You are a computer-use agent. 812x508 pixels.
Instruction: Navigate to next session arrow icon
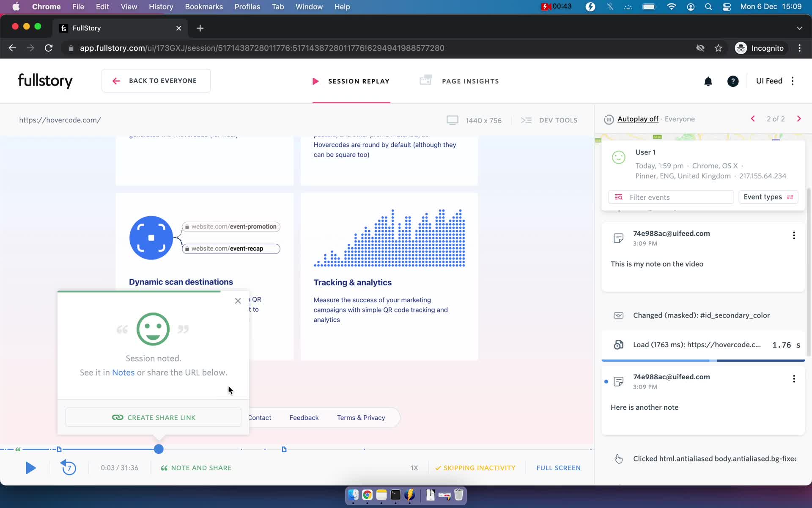pyautogui.click(x=799, y=119)
